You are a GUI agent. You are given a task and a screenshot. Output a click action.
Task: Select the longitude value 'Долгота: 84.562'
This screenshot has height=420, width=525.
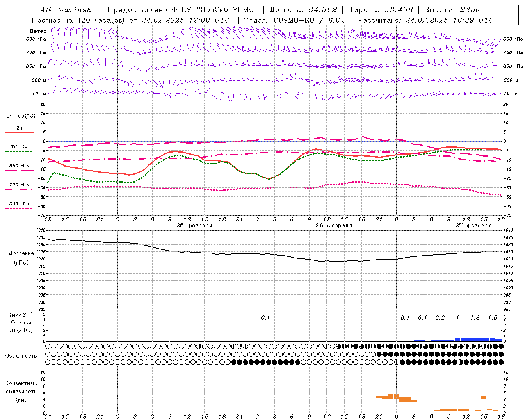[304, 10]
